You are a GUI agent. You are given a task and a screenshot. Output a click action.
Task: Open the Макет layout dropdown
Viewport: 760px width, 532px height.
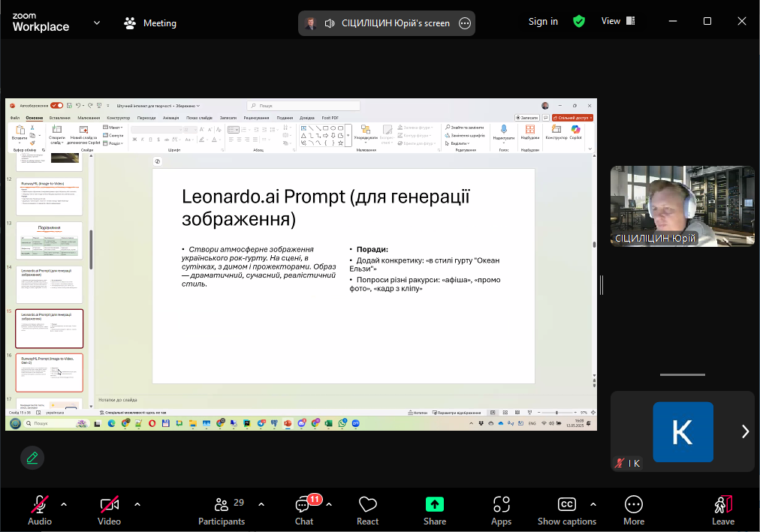[113, 128]
